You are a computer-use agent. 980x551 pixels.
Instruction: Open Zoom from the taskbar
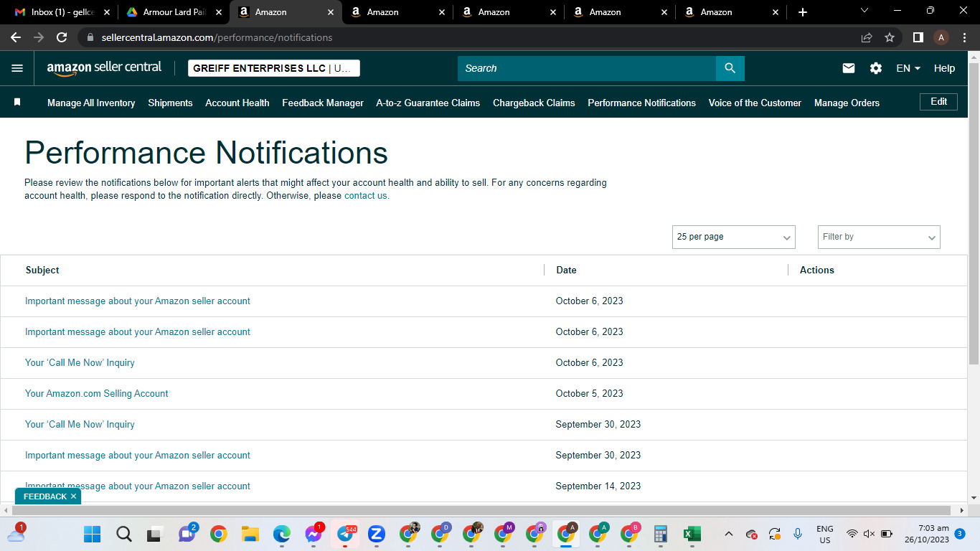point(376,534)
